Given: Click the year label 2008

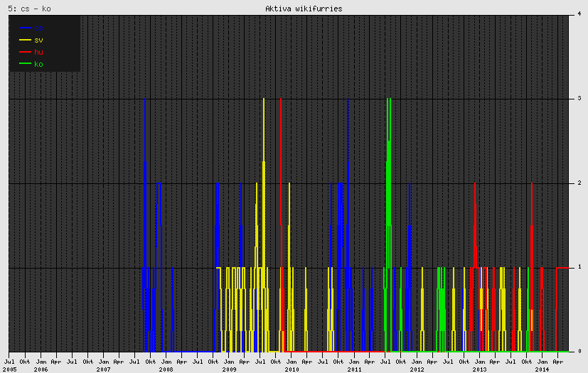Looking at the screenshot, I should pos(166,369).
